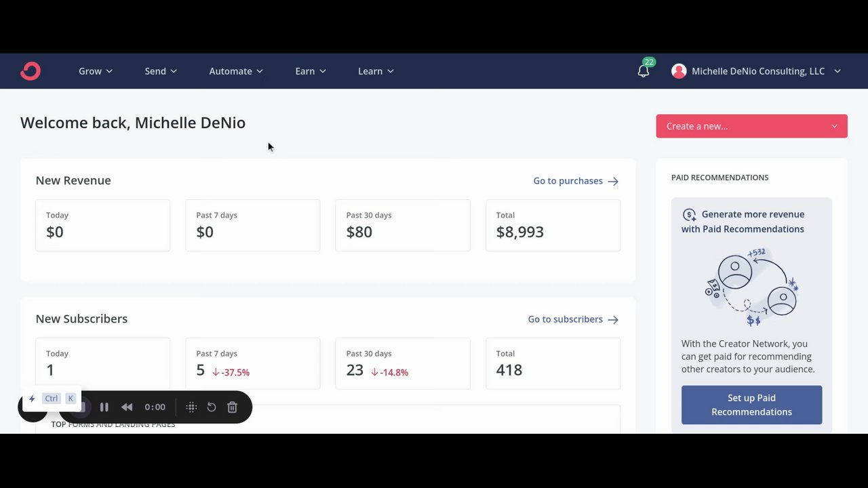868x488 pixels.
Task: Click the account avatar icon
Action: (679, 71)
